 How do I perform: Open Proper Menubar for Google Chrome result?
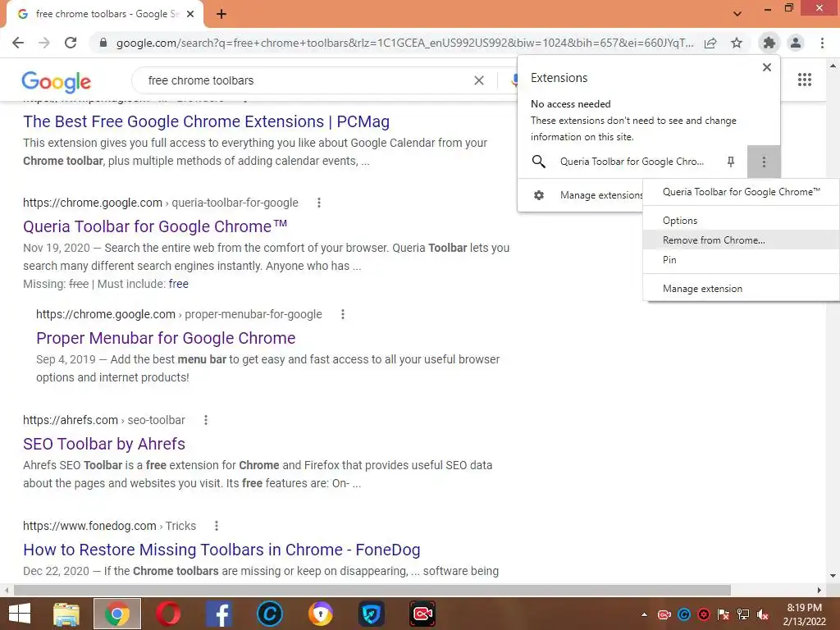(166, 338)
